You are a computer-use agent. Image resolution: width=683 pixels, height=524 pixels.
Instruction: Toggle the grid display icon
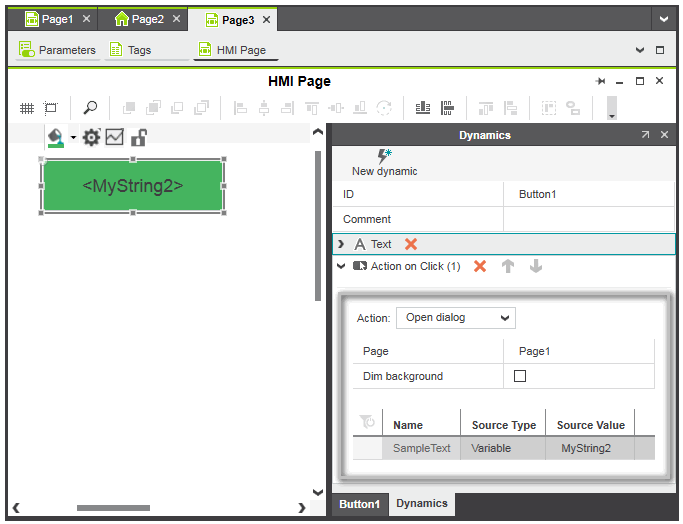tap(26, 108)
